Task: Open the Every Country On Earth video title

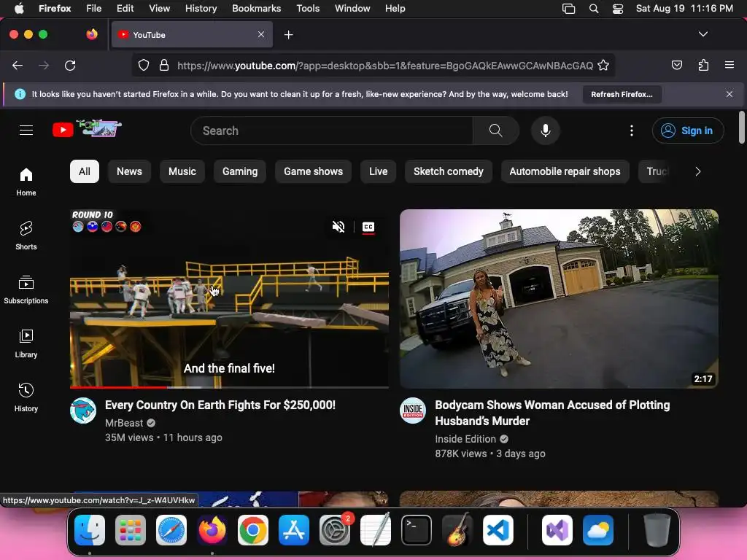Action: pos(220,405)
